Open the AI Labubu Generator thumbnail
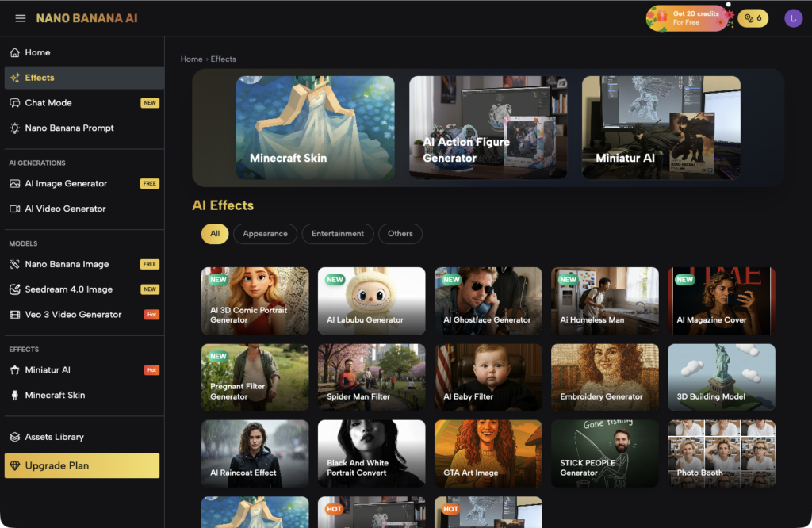 (371, 300)
